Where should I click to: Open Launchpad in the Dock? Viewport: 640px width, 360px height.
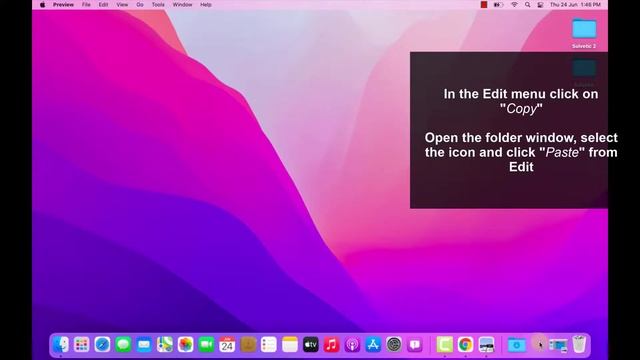click(82, 344)
